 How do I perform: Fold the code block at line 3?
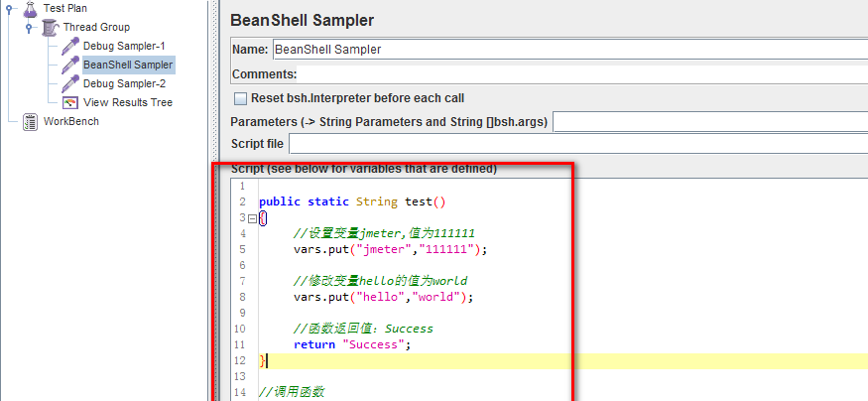pyautogui.click(x=252, y=218)
